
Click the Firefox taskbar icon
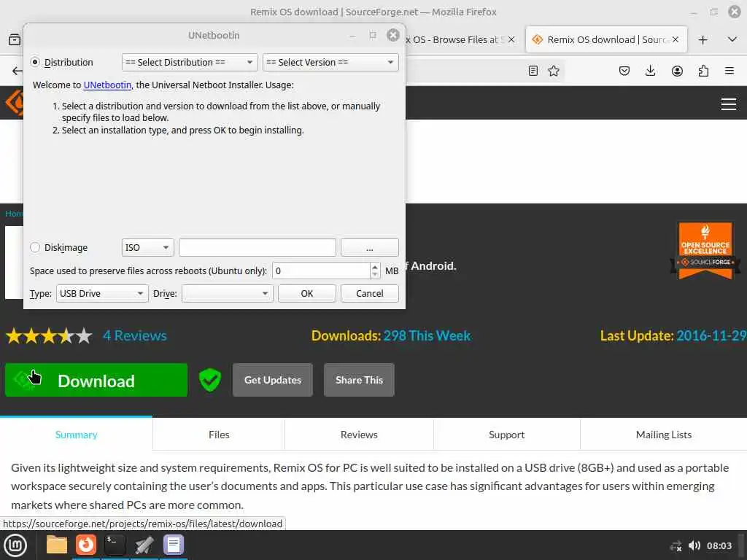click(86, 545)
